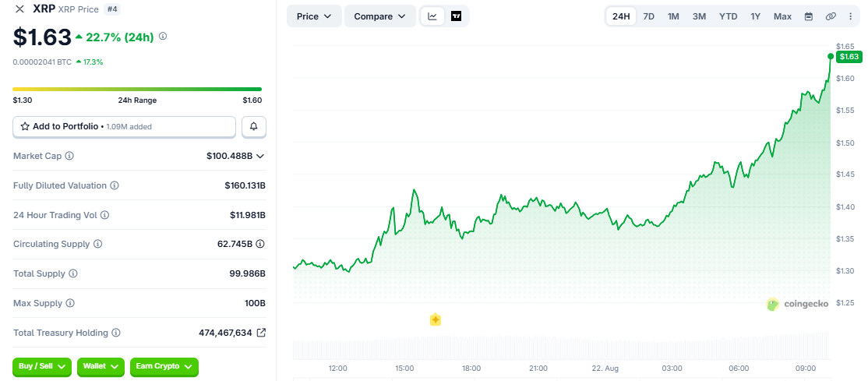Image resolution: width=868 pixels, height=381 pixels.
Task: Click the yellow sparkle event marker
Action: pyautogui.click(x=436, y=319)
